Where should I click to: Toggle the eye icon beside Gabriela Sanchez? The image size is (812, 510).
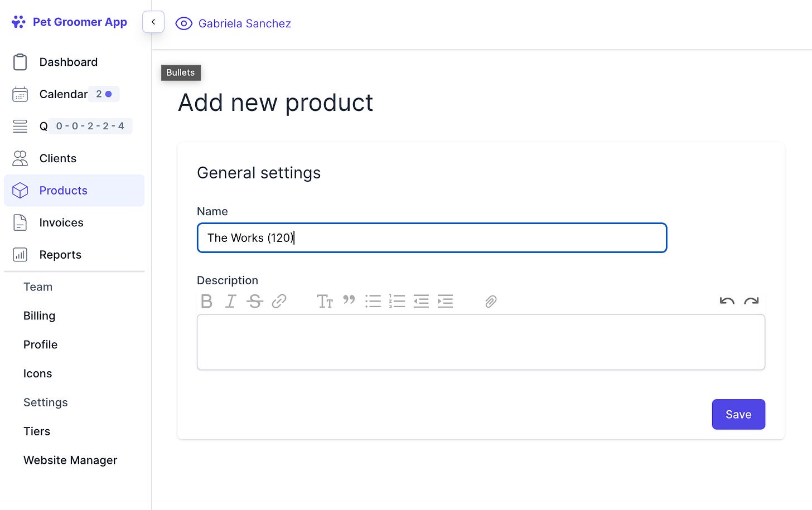[x=183, y=23]
